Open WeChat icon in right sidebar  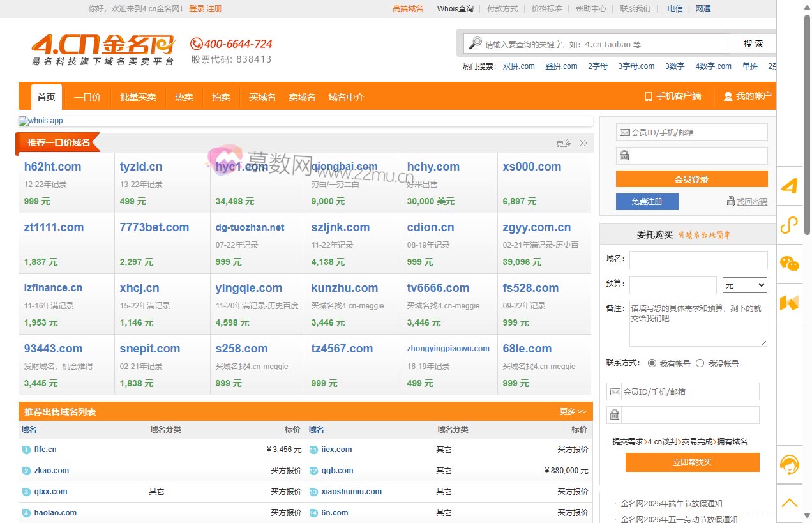tap(790, 264)
